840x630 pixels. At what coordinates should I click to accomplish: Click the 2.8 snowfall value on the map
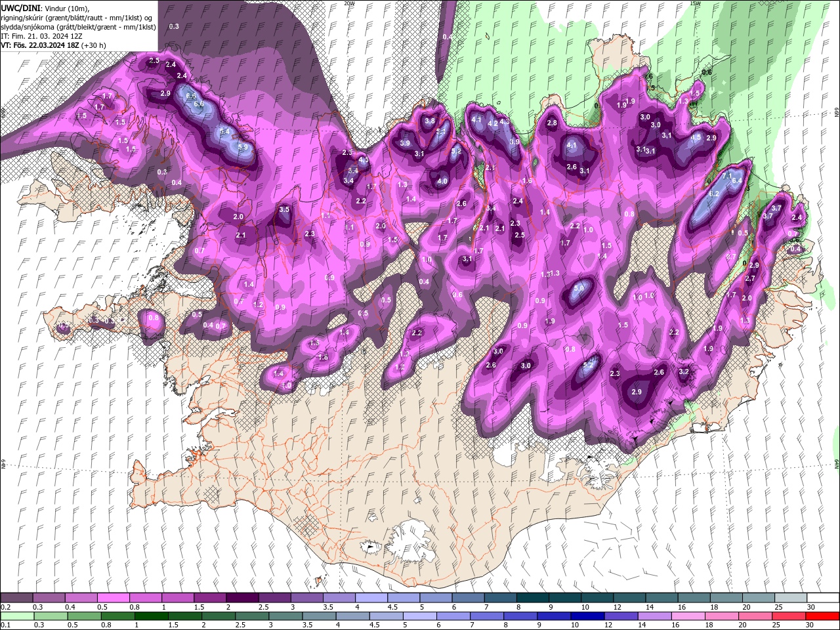[552, 123]
